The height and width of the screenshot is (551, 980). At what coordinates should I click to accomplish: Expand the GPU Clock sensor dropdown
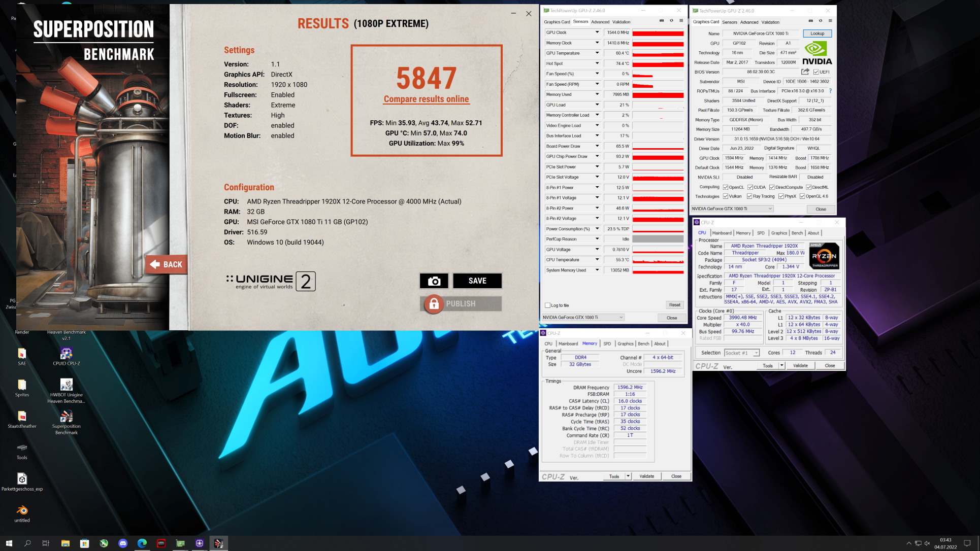[x=597, y=32]
